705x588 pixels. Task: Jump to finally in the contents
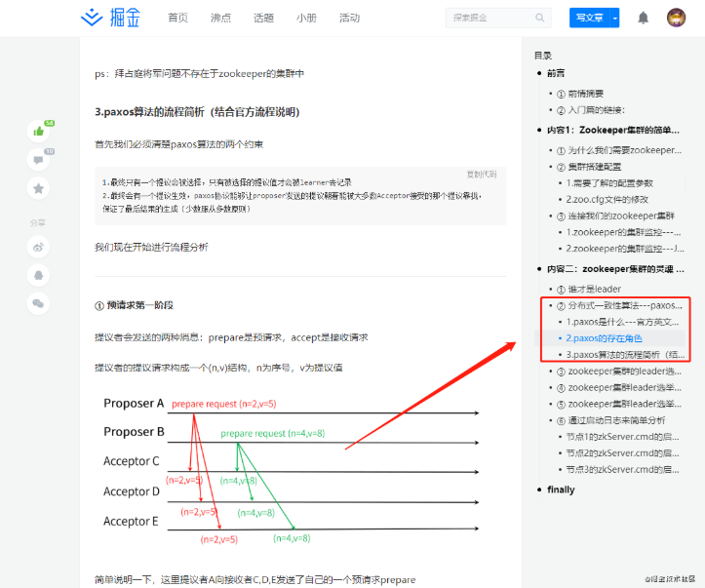[561, 490]
